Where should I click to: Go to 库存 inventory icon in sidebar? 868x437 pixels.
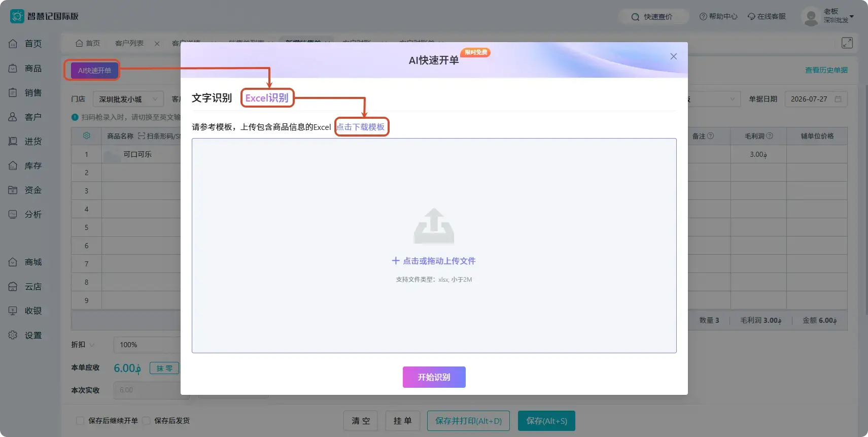[13, 165]
